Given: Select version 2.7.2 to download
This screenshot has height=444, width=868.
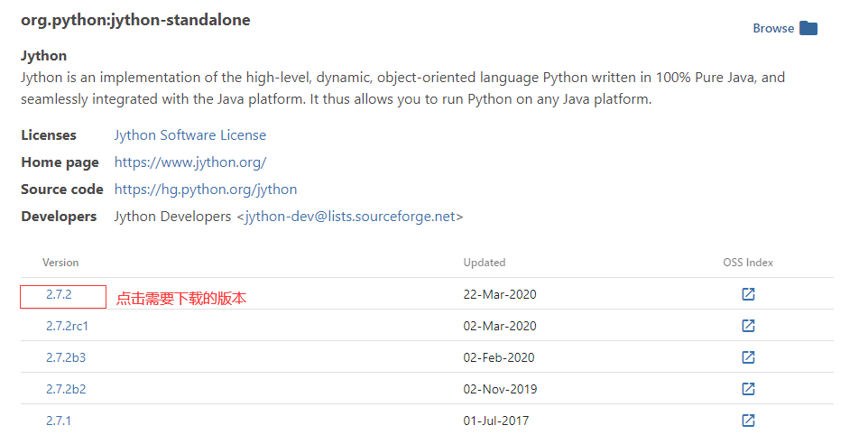Looking at the screenshot, I should click(x=59, y=295).
